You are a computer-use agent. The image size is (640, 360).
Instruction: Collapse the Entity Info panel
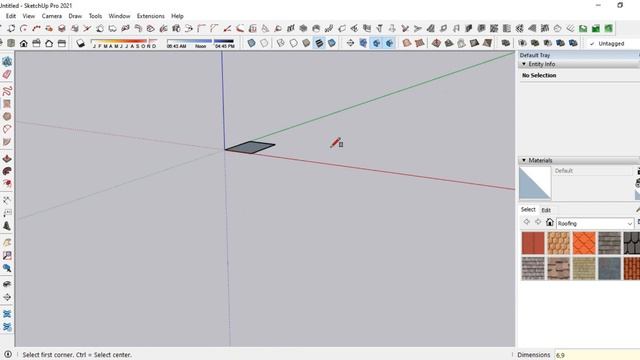tap(524, 64)
